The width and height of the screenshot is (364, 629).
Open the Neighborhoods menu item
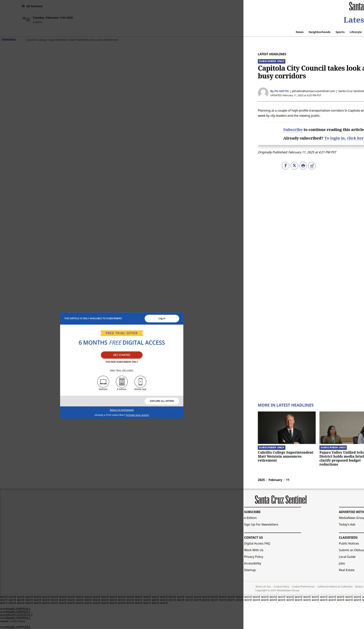pyautogui.click(x=319, y=32)
